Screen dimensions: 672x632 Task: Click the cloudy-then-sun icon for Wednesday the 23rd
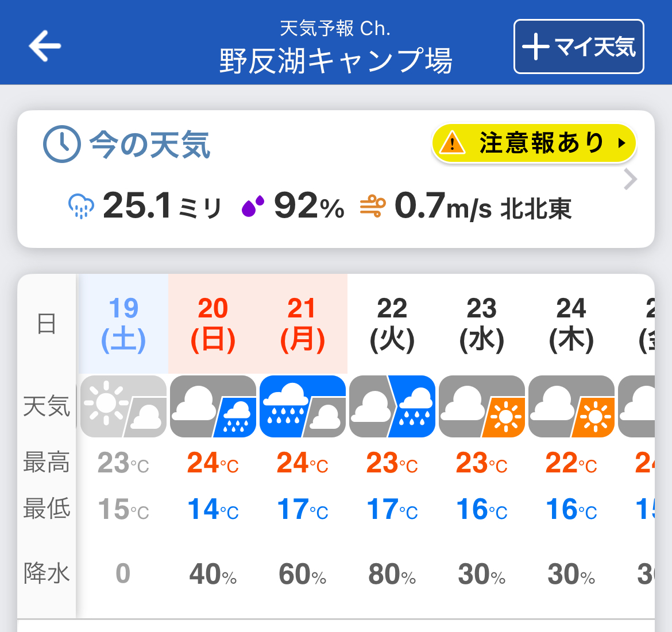pyautogui.click(x=482, y=406)
